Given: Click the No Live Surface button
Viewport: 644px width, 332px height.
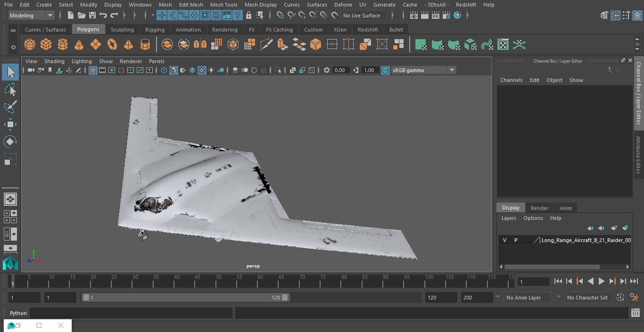Looking at the screenshot, I should 364,16.
